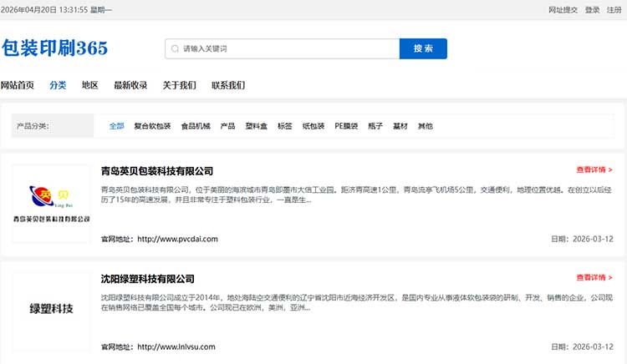Filter by 食品机械 category
This screenshot has width=627, height=364.
coord(196,127)
